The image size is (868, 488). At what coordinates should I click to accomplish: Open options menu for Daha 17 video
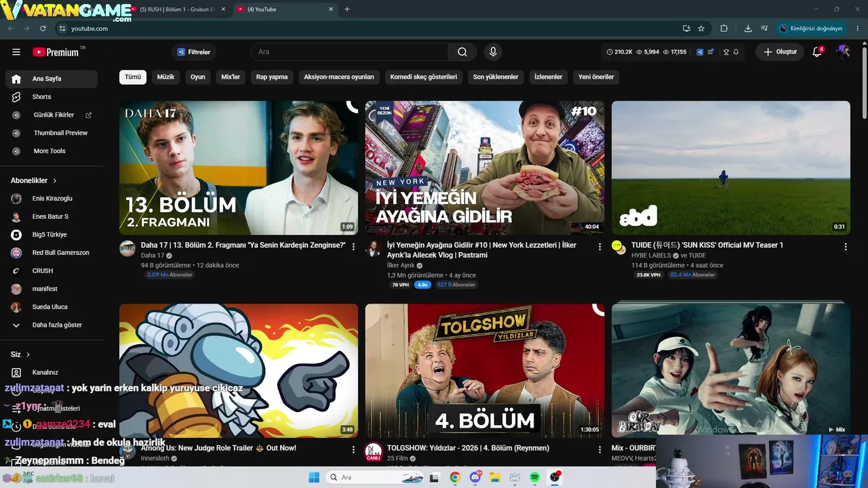[353, 247]
